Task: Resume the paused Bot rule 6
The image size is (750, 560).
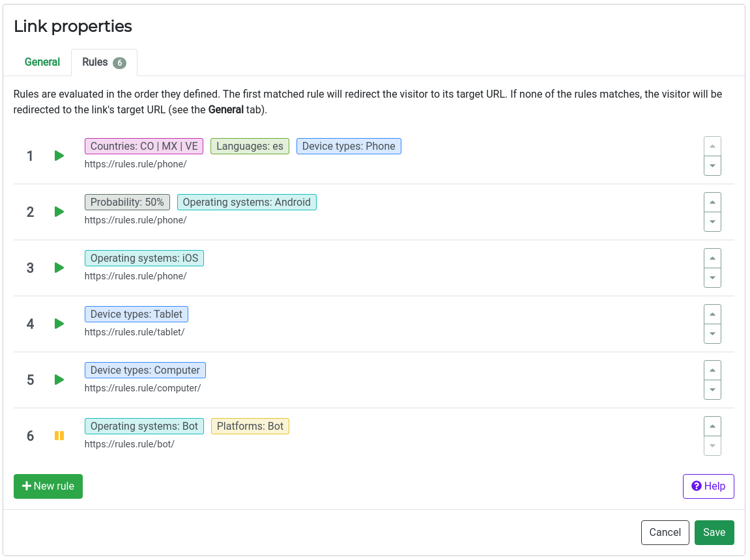Action: click(x=59, y=435)
